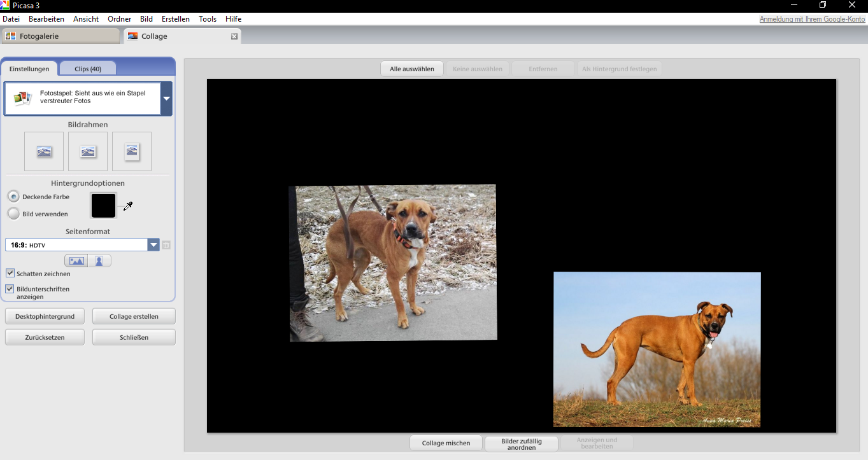The image size is (868, 460).
Task: Select the leashed dog on snow photo
Action: tap(393, 263)
